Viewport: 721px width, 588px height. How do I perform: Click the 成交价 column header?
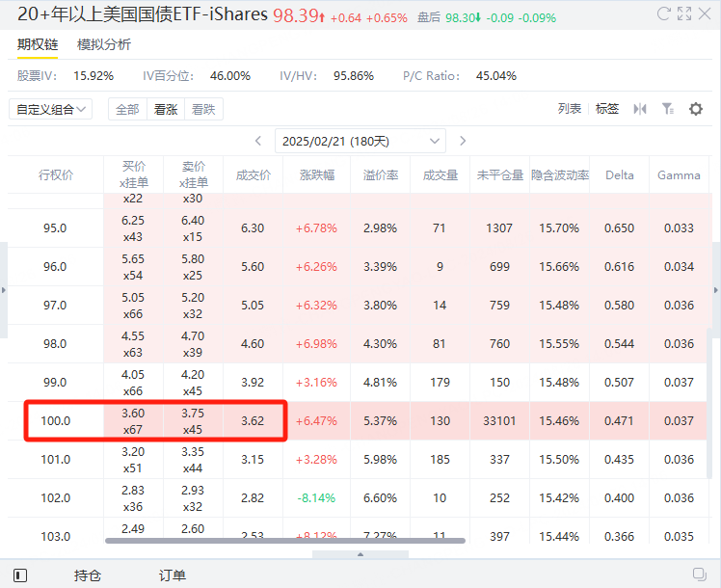tap(253, 174)
